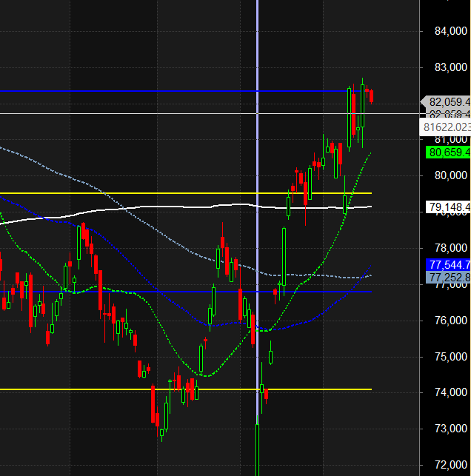
Task: Click the 80,000 price axis label
Action: [451, 175]
